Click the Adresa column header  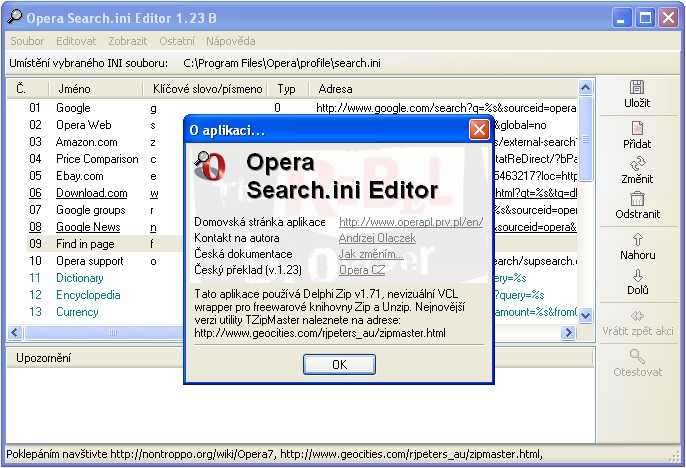click(443, 89)
